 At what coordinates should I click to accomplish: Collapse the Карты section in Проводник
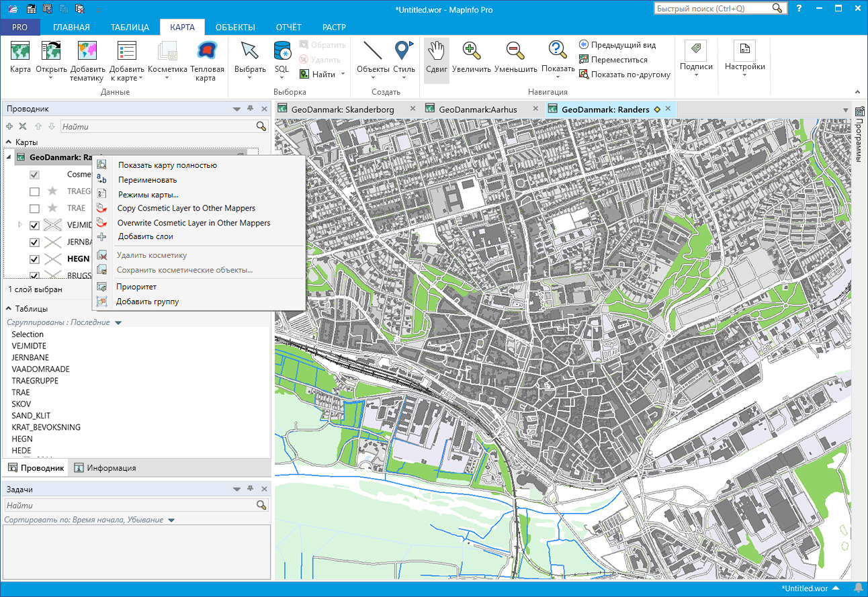pos(9,142)
